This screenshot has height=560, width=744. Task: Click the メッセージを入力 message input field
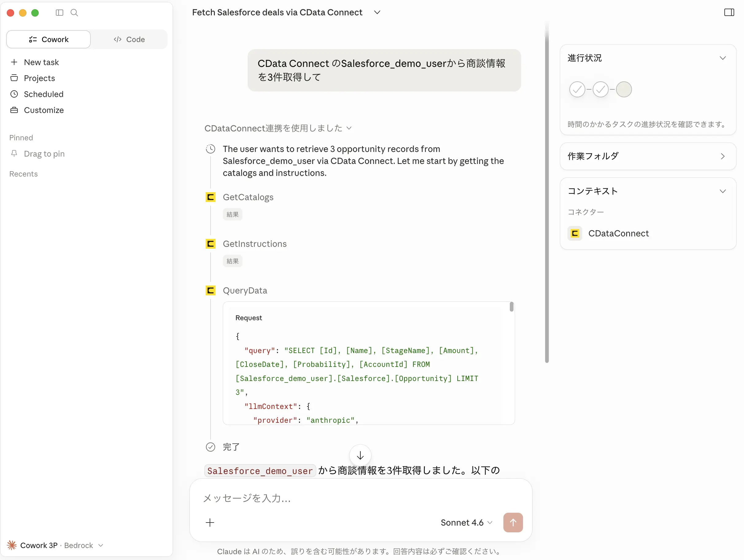(360, 498)
